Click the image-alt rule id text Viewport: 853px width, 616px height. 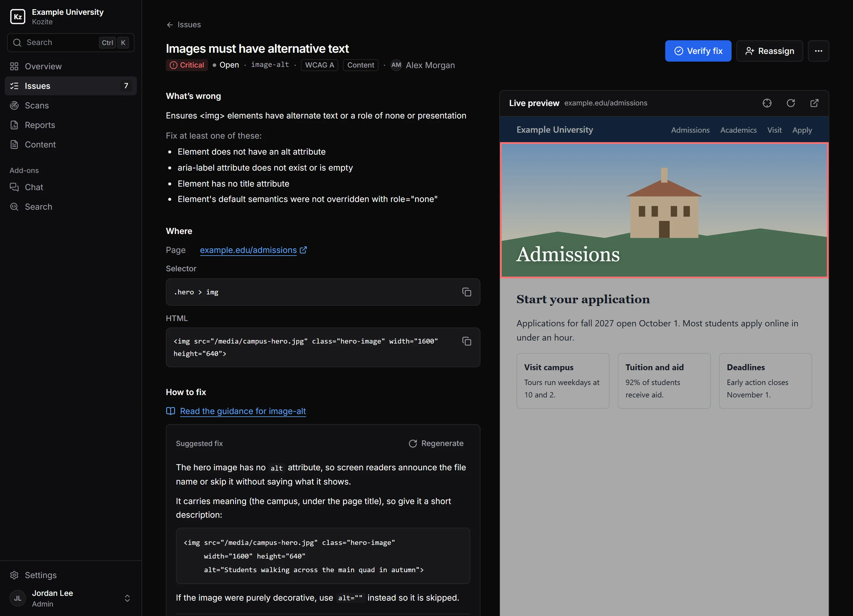[270, 65]
